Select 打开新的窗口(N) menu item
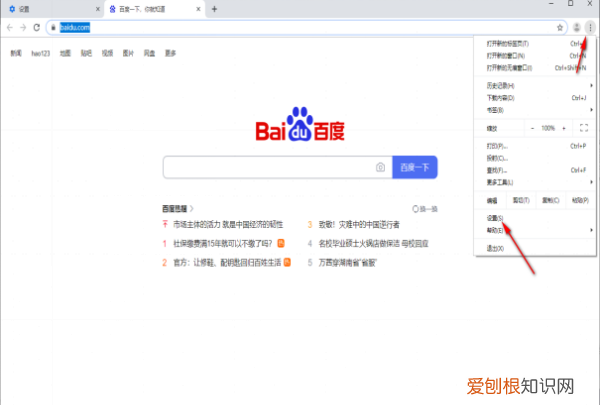600x405 pixels. tap(535, 56)
